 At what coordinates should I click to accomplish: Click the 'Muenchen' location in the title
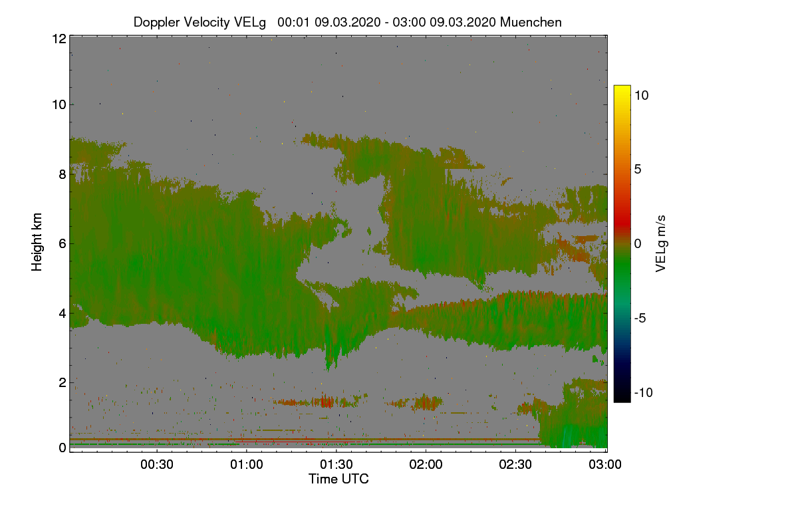[531, 22]
